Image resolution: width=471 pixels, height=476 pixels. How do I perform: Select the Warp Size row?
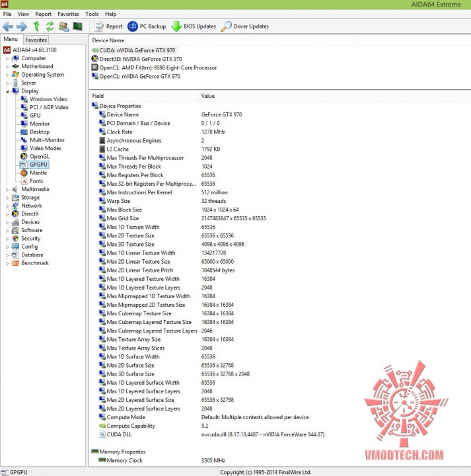point(163,201)
